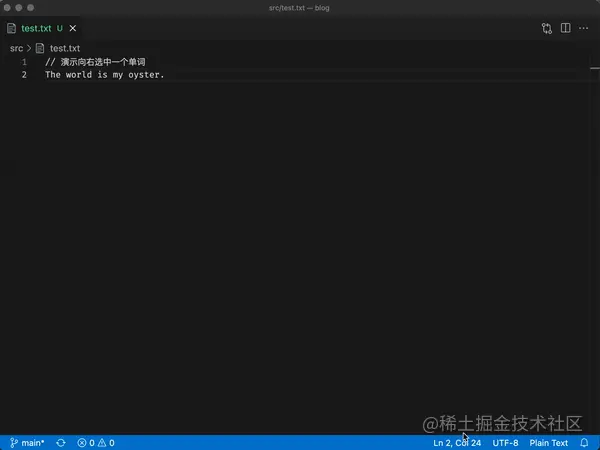
Task: Click line number 2 in the gutter
Action: 24,75
